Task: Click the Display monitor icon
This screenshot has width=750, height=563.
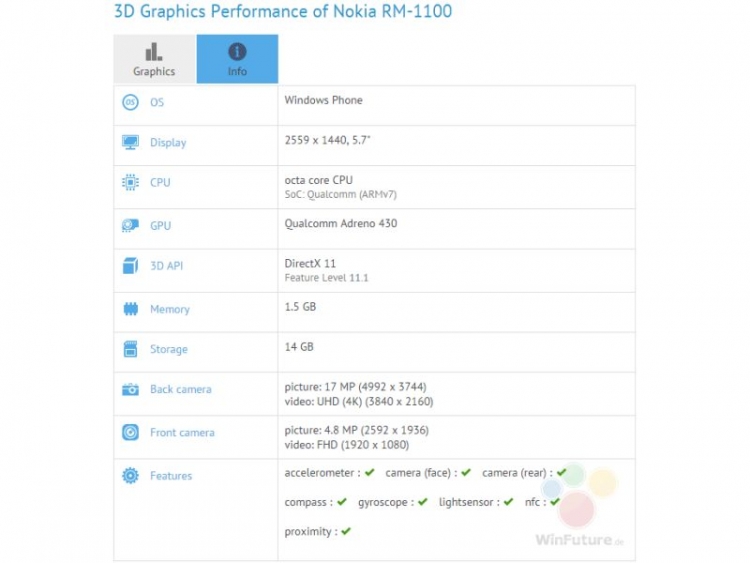Action: 130,142
